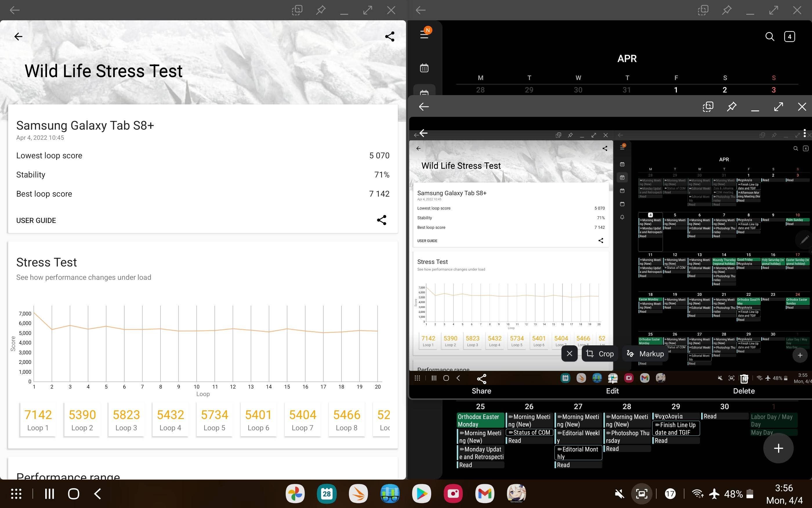Viewport: 812px width, 508px height.
Task: Launch the Play Store from the taskbar
Action: (x=422, y=494)
